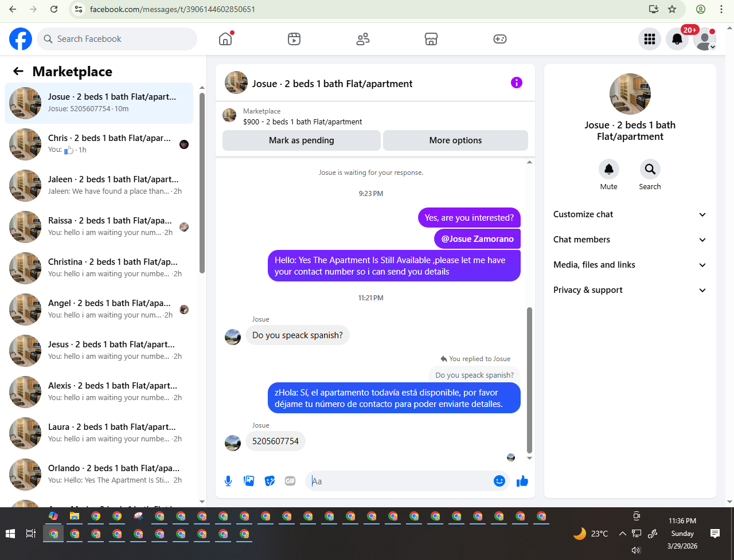734x560 pixels.
Task: Open the Reels video icon
Action: tap(294, 39)
